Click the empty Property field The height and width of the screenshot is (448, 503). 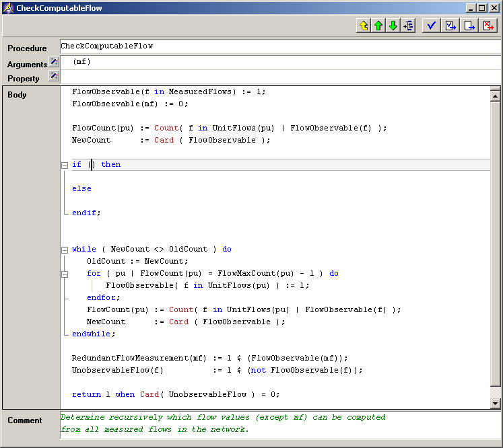tap(280, 77)
